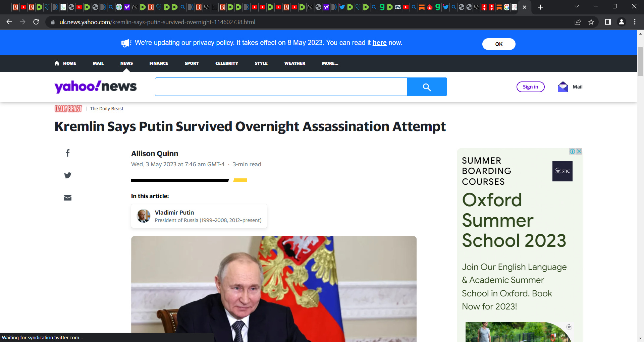Click the Yahoo News logo
Viewport: 644px width, 342px height.
pyautogui.click(x=96, y=87)
